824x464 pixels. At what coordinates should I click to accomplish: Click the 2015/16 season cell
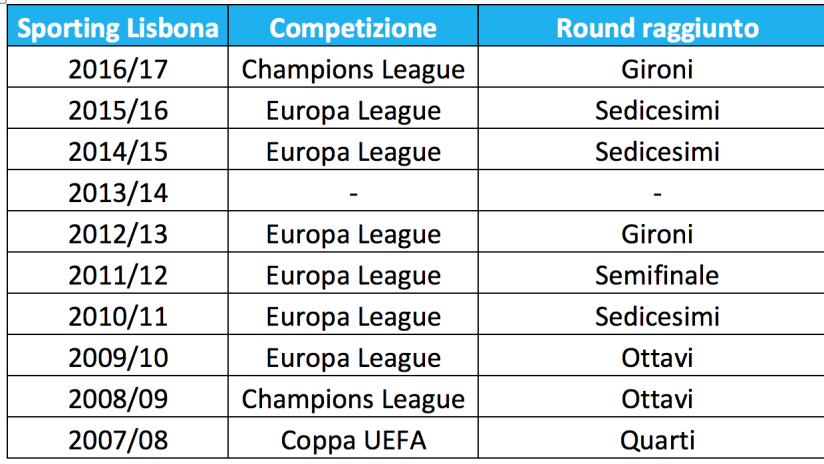pos(118,108)
